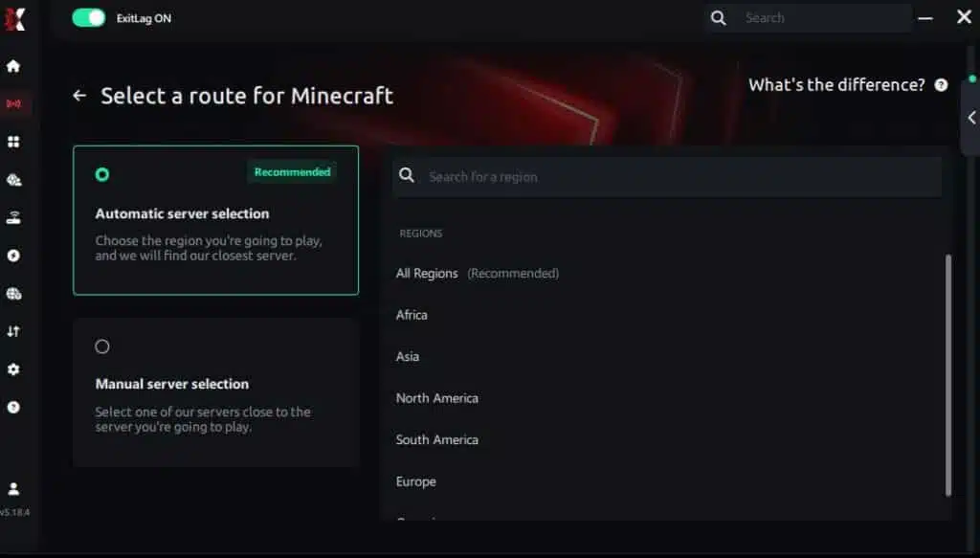Screen dimensions: 980x558
Task: Open the Home icon in sidebar
Action: point(13,66)
